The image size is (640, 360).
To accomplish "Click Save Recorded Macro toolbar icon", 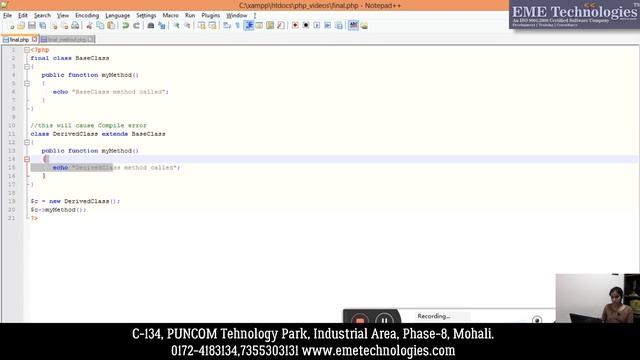I will tap(338, 26).
